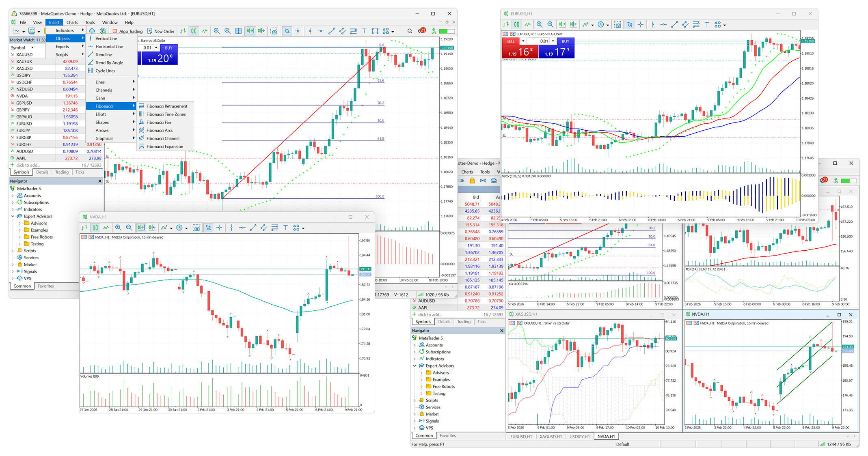Toggle the Algo Trading button
This screenshot has height=456, width=868.
pos(127,31)
